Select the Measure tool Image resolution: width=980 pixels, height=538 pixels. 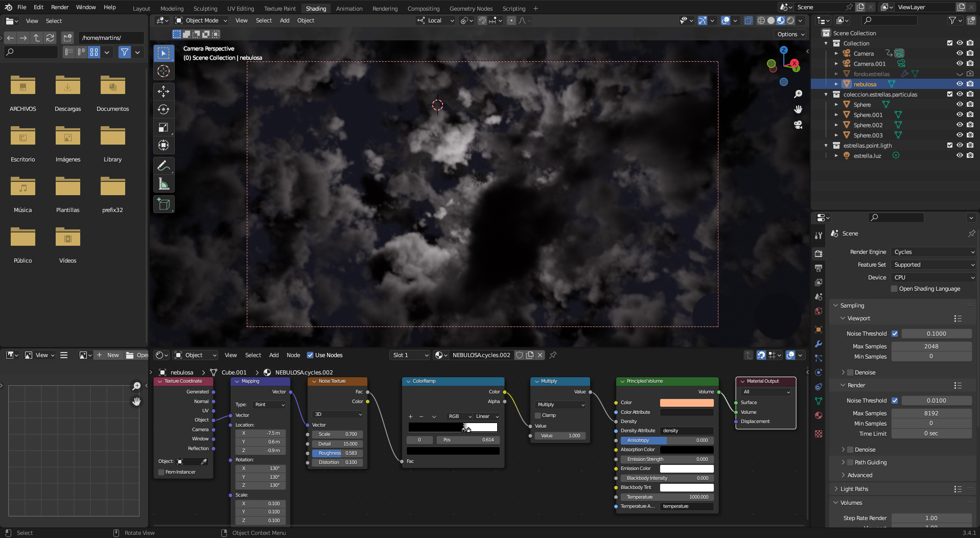(164, 183)
